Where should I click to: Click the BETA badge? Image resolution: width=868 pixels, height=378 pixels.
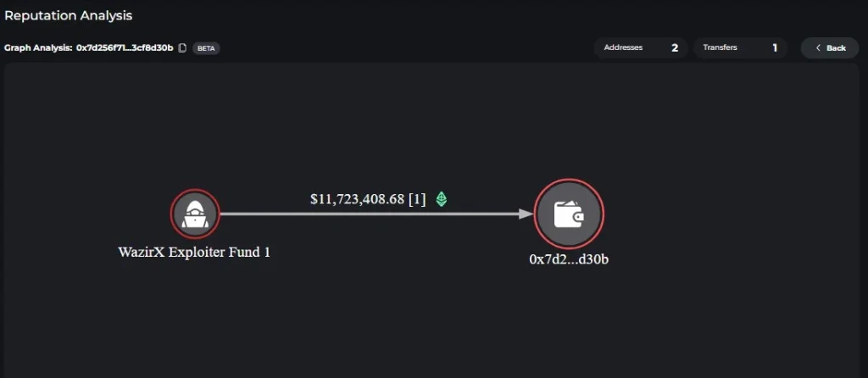coord(206,48)
